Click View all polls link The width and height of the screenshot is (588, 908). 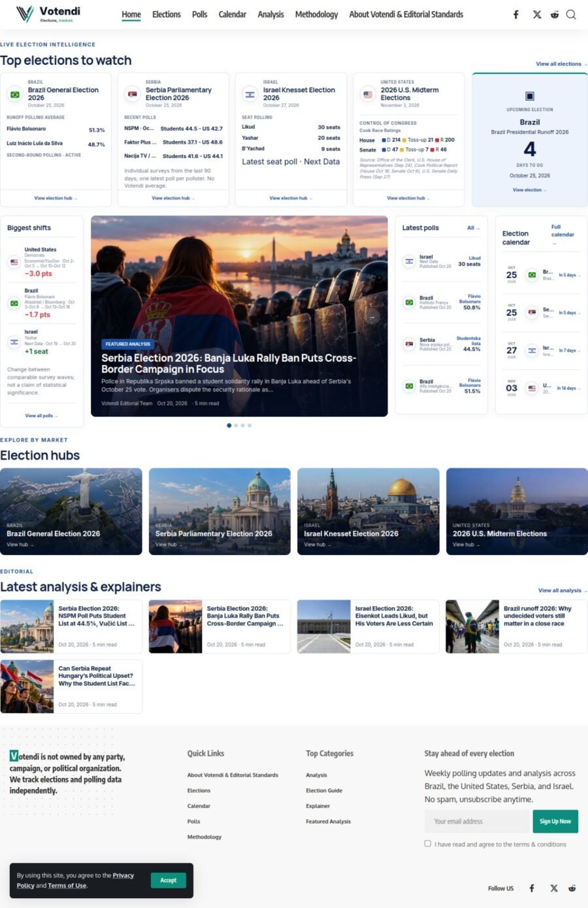click(x=42, y=416)
